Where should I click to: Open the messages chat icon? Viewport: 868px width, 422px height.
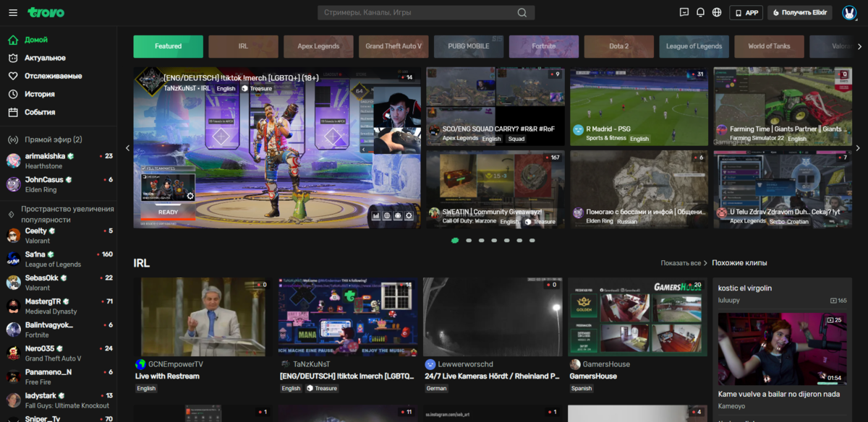coord(684,12)
